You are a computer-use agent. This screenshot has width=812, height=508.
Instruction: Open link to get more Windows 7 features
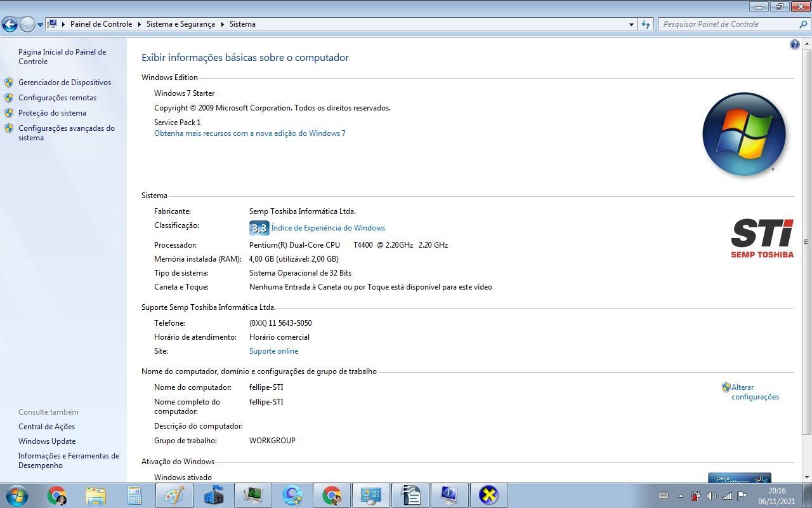click(250, 133)
